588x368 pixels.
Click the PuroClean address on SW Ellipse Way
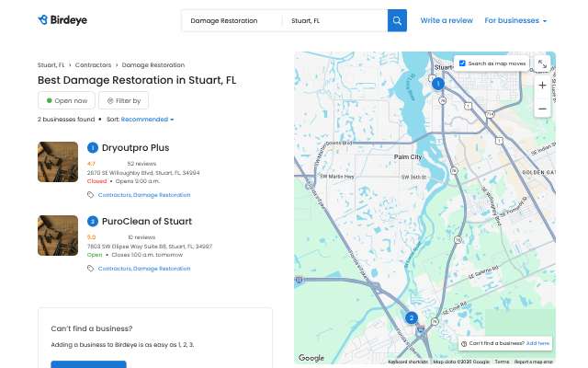[x=150, y=247]
